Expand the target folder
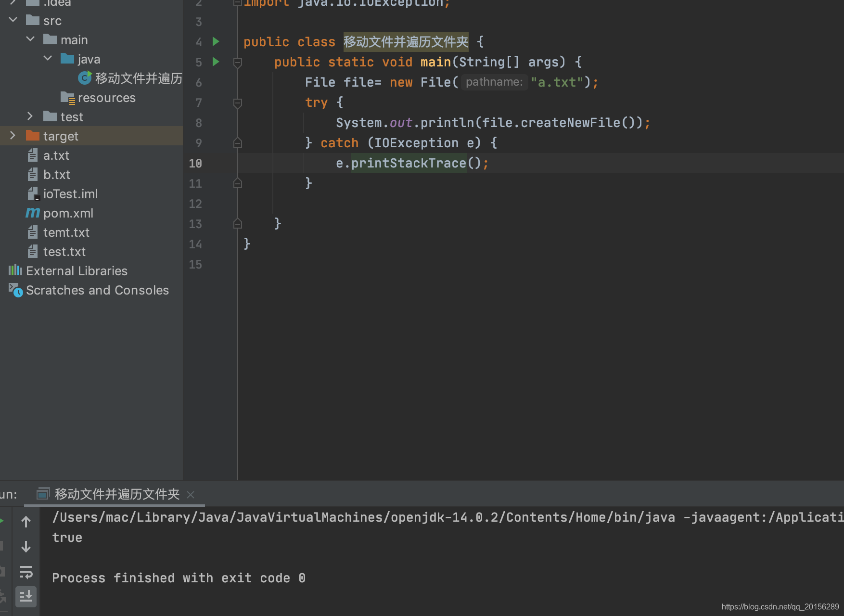Image resolution: width=844 pixels, height=616 pixels. [x=13, y=136]
